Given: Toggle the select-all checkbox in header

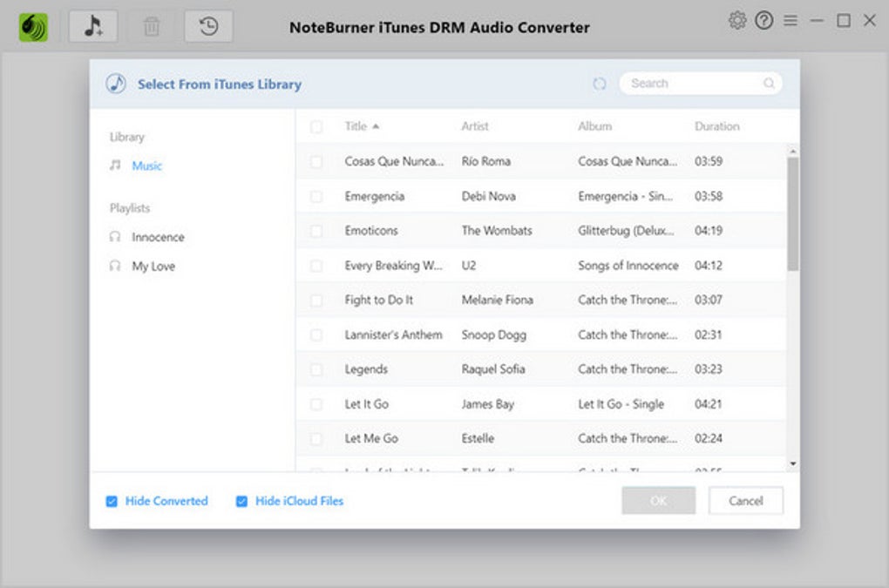Looking at the screenshot, I should pos(316,127).
